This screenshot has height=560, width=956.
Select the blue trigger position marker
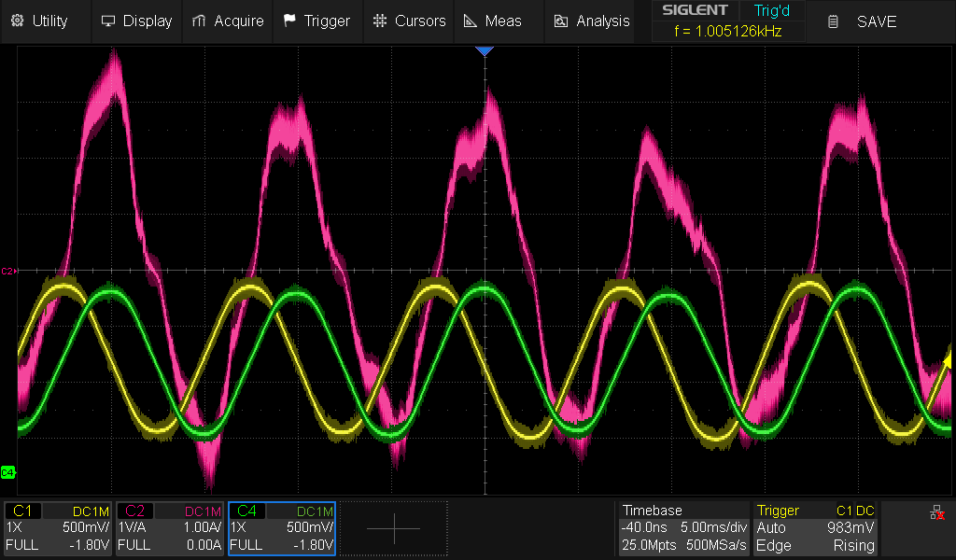click(484, 51)
